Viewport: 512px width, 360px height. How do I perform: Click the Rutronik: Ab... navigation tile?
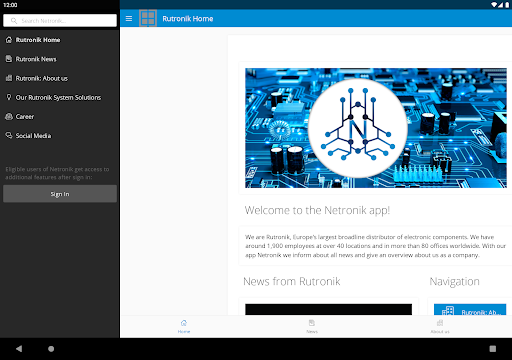click(x=470, y=310)
